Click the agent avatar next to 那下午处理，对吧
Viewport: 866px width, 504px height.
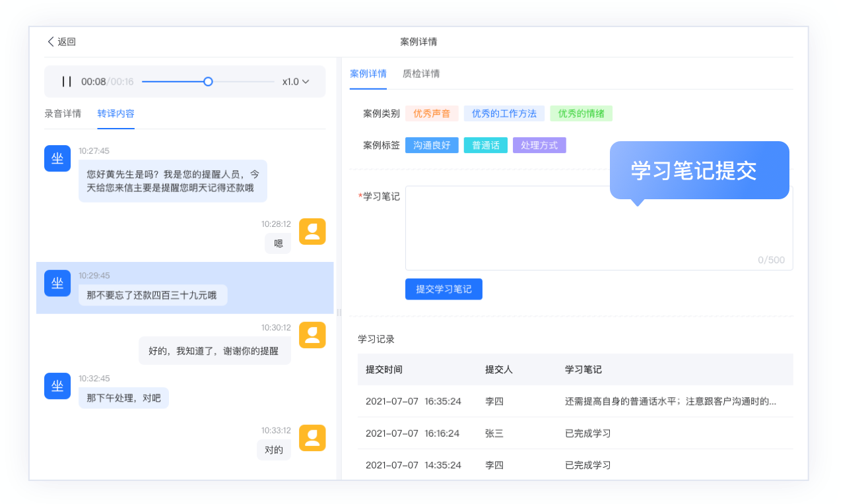coord(57,386)
